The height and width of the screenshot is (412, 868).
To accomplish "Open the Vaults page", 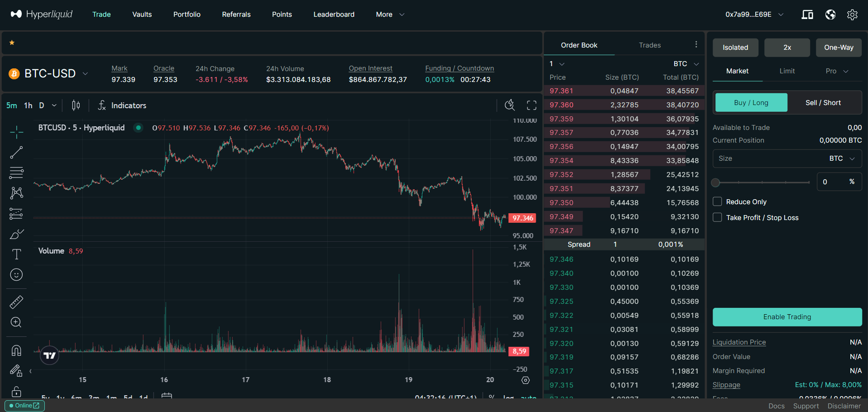I will pos(142,14).
